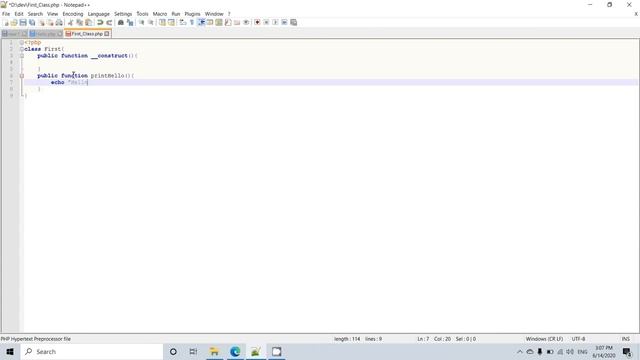Click the Zoom In toolbar icon
The width and height of the screenshot is (640, 360).
[142, 22]
